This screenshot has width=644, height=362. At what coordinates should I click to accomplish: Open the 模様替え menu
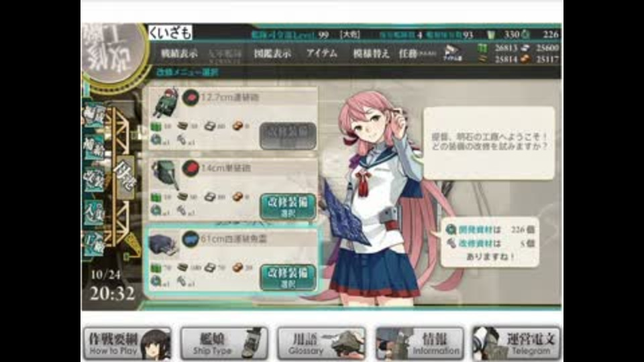coord(371,54)
